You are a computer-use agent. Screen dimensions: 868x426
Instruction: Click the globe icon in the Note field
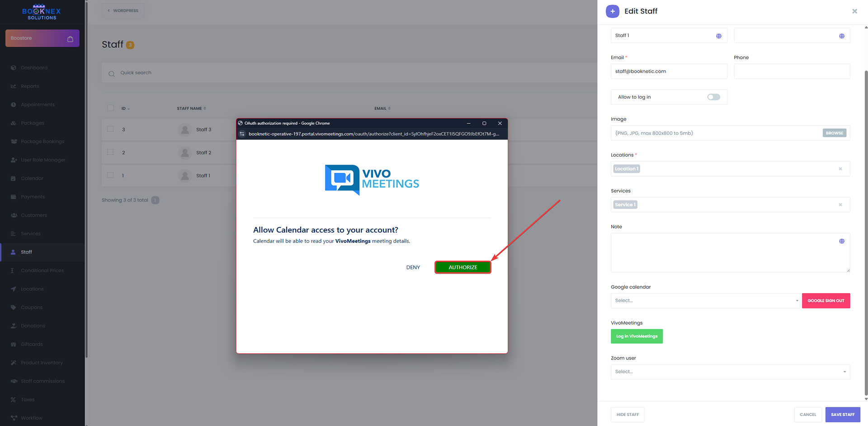pyautogui.click(x=841, y=241)
